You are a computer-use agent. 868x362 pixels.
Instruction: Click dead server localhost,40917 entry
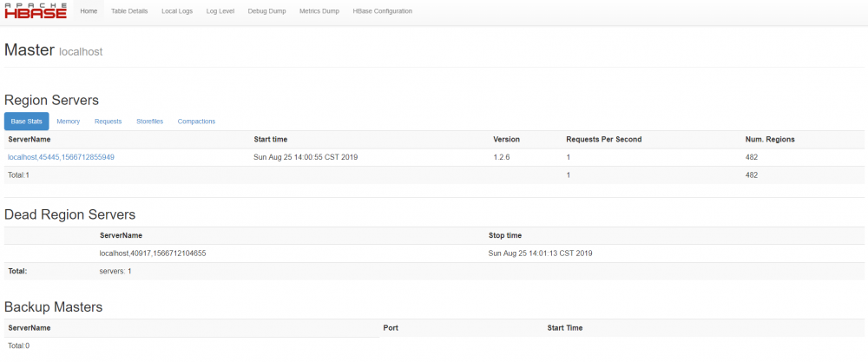153,253
